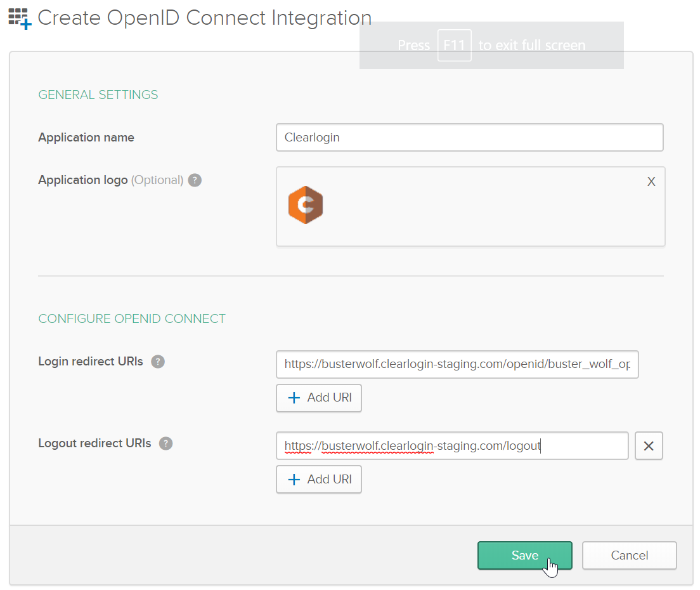This screenshot has height=590, width=700.
Task: Click the Configure OpenID Connect heading
Action: click(x=132, y=318)
